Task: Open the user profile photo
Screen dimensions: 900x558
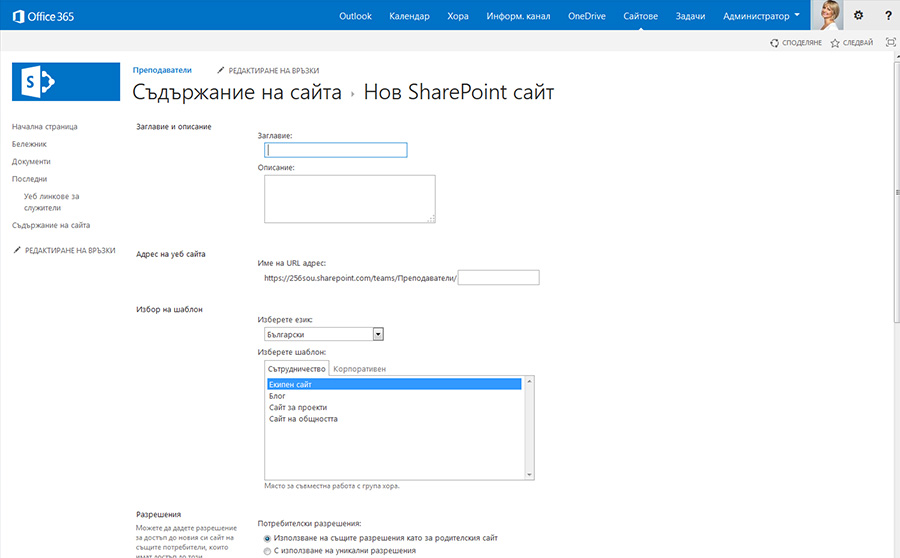Action: [x=827, y=15]
